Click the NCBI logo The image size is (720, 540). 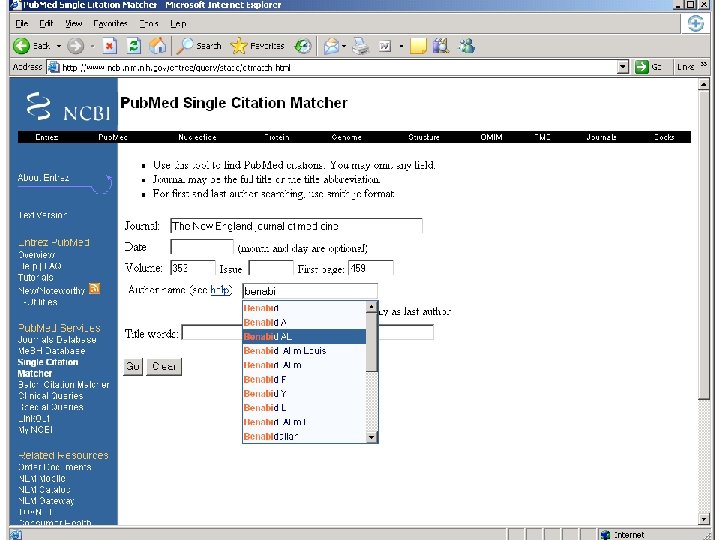pyautogui.click(x=68, y=106)
